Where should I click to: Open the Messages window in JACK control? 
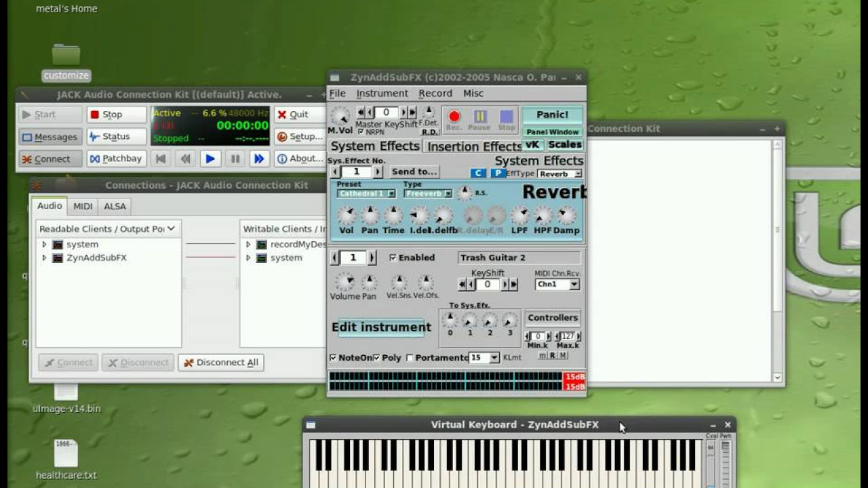50,137
